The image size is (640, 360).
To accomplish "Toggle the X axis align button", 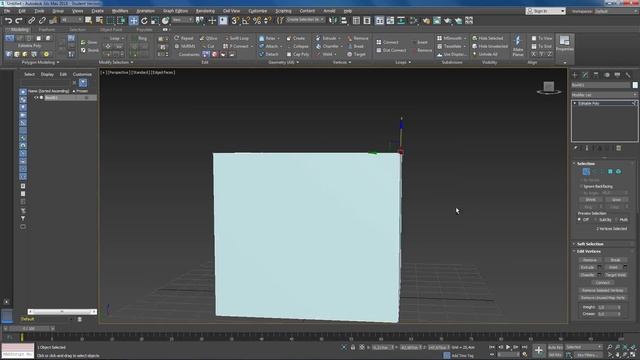I will [533, 54].
